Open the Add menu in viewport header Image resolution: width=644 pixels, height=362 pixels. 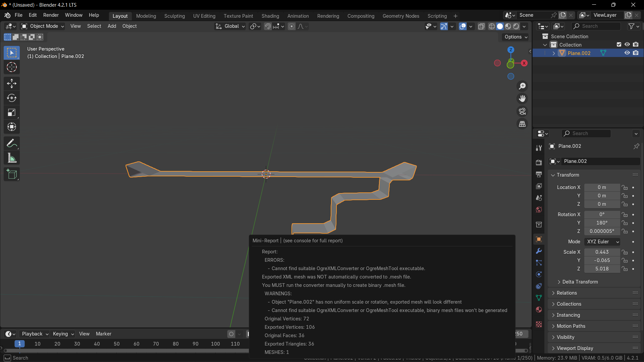point(112,26)
